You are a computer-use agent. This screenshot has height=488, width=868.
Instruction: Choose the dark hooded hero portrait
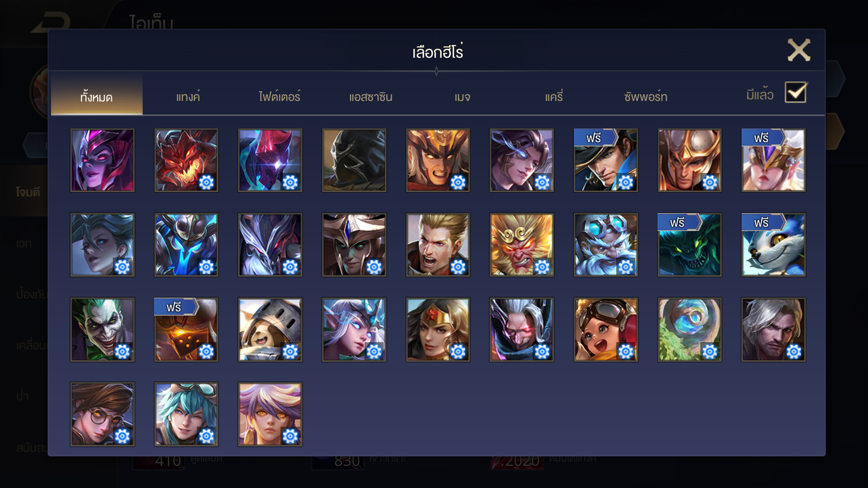point(354,160)
